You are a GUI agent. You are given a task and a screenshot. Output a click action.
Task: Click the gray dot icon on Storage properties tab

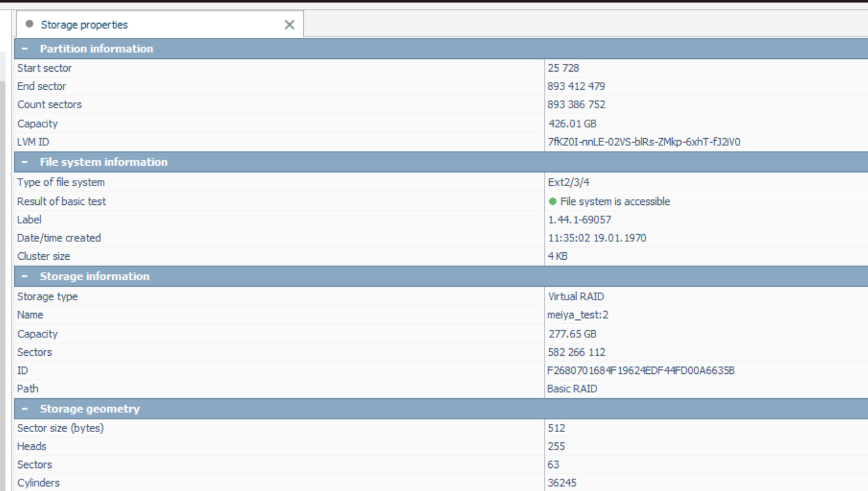(29, 24)
